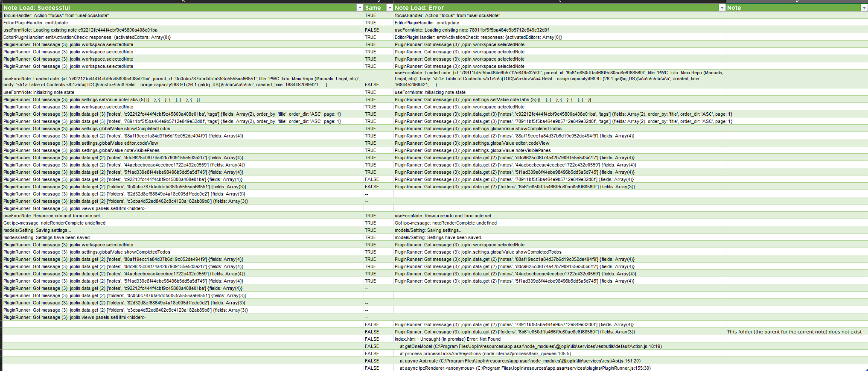Click the emitActivationCheck cell in the Error column
This screenshot has height=371, width=868.
[559, 37]
